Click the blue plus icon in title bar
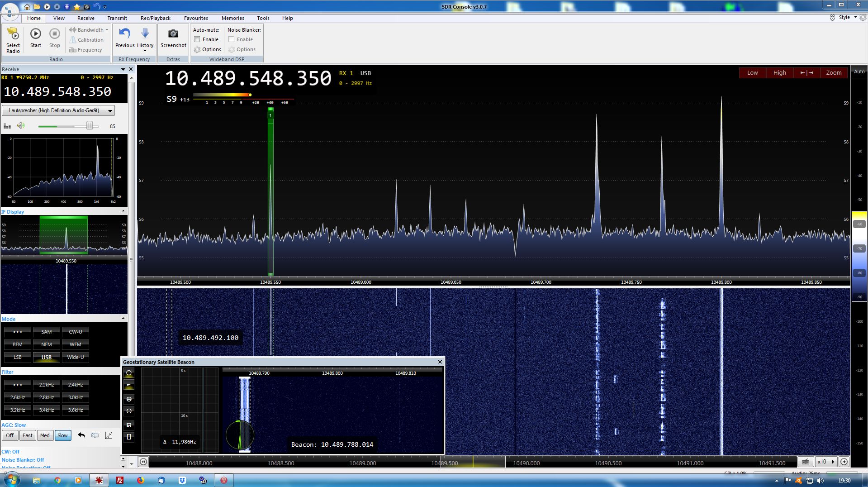This screenshot has width=868, height=487. click(67, 7)
